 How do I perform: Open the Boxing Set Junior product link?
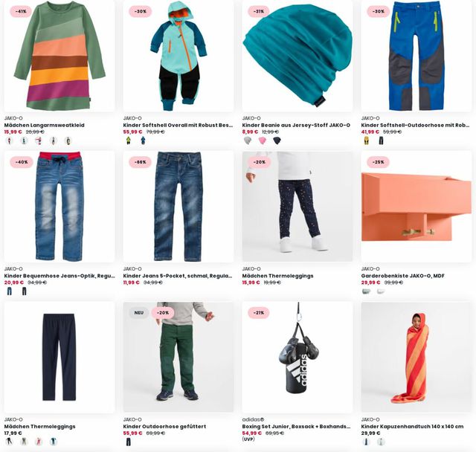pyautogui.click(x=296, y=426)
